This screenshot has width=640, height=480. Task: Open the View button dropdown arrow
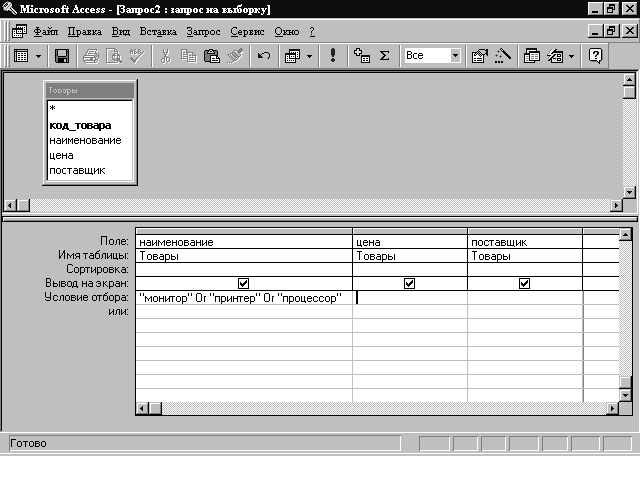(x=38, y=56)
